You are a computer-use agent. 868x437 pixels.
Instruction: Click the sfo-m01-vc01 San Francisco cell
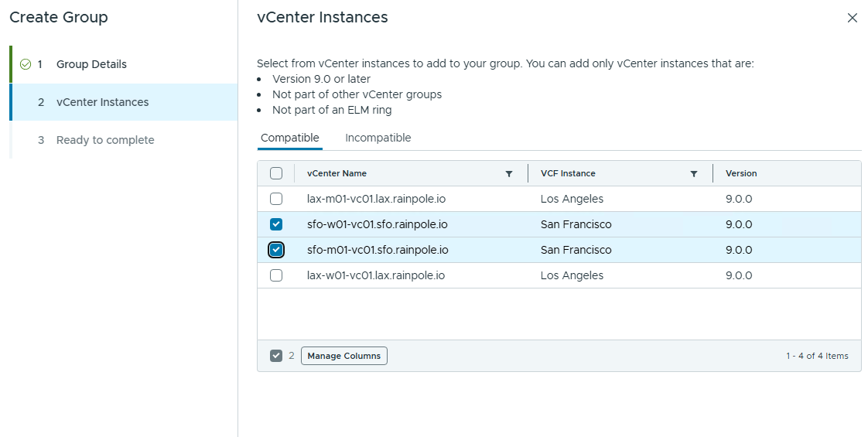[x=576, y=250]
